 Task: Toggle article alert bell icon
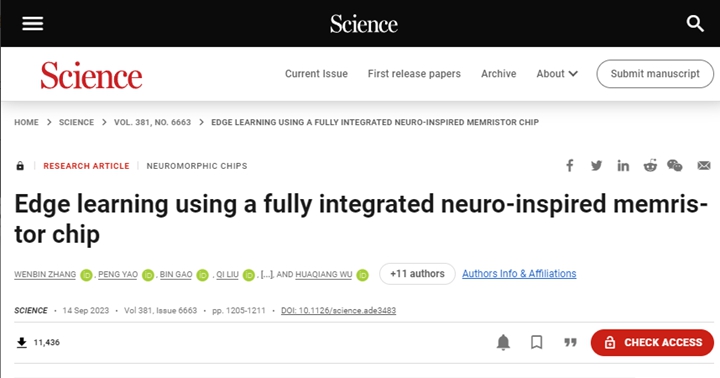point(503,342)
